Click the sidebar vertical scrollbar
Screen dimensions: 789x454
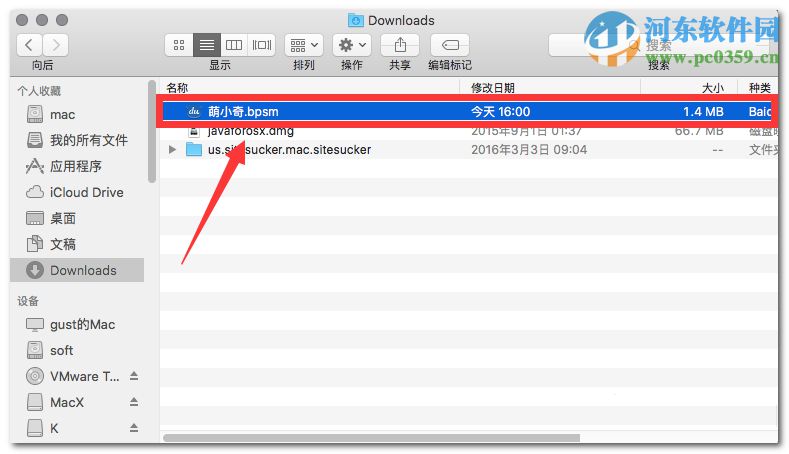click(152, 132)
